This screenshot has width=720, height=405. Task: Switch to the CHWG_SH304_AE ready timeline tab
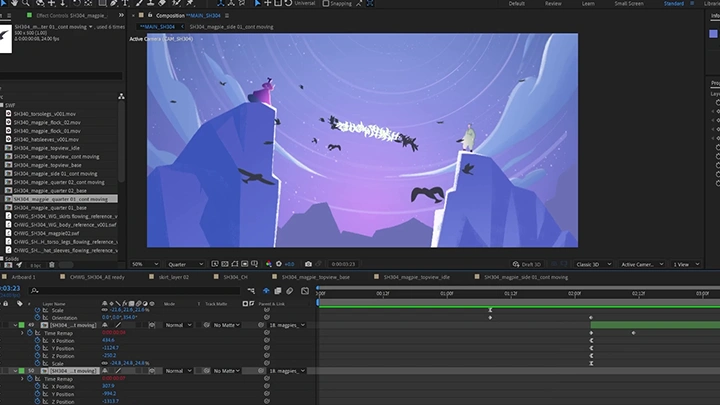tap(97, 277)
